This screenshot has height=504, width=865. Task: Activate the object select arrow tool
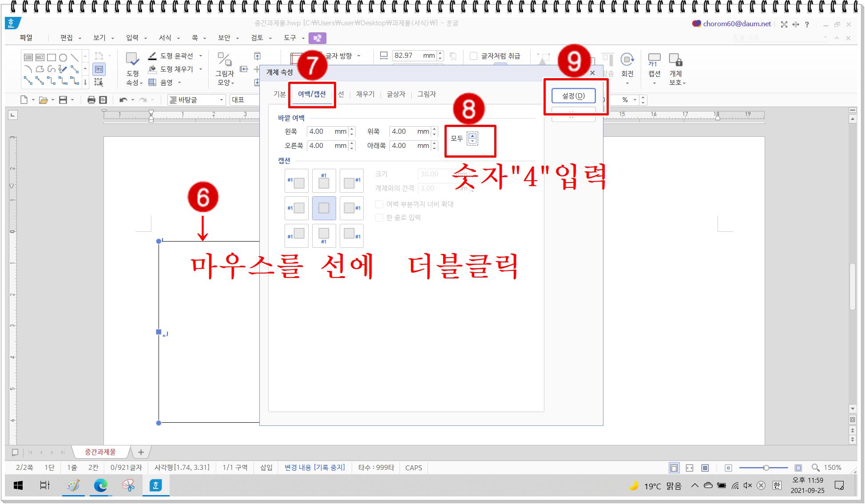click(99, 82)
